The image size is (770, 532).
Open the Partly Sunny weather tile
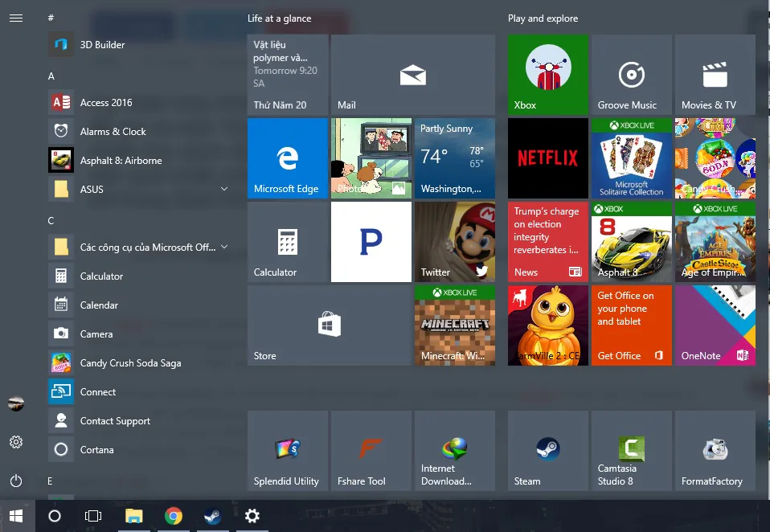455,158
